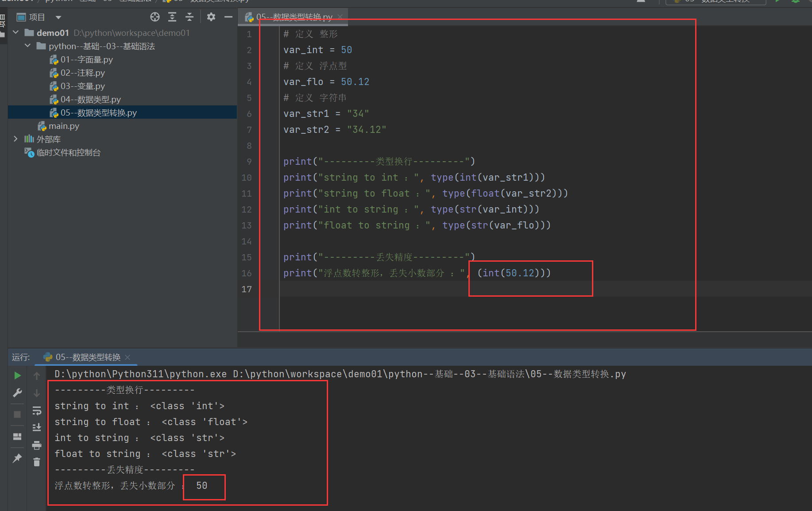Click scroll-to-end icon in console

pos(37,428)
